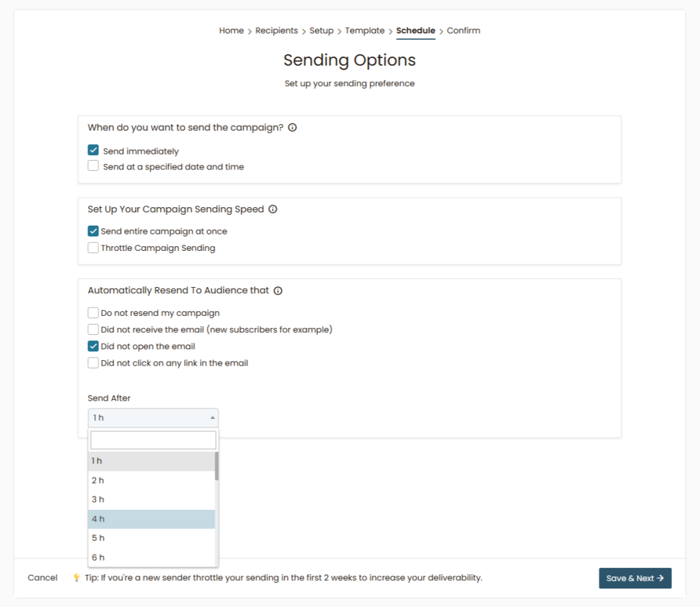This screenshot has width=700, height=607.
Task: Pick 6 h in Send After list
Action: click(152, 557)
